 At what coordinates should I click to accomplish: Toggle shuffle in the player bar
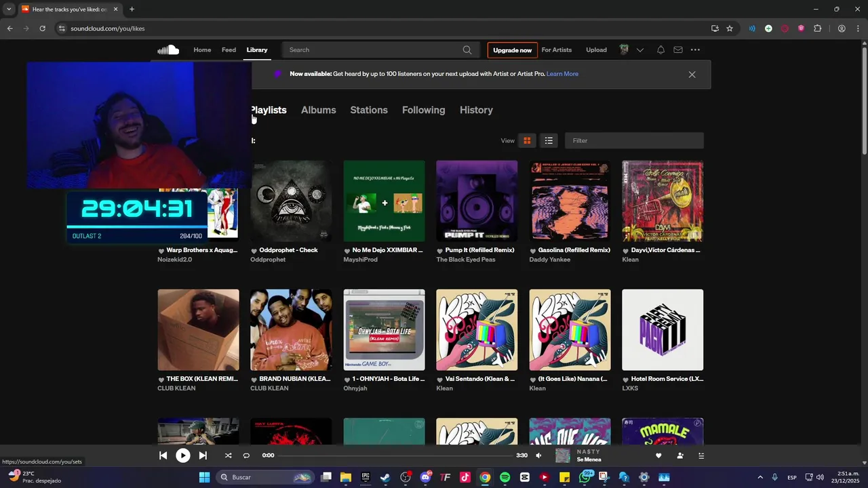coord(228,455)
